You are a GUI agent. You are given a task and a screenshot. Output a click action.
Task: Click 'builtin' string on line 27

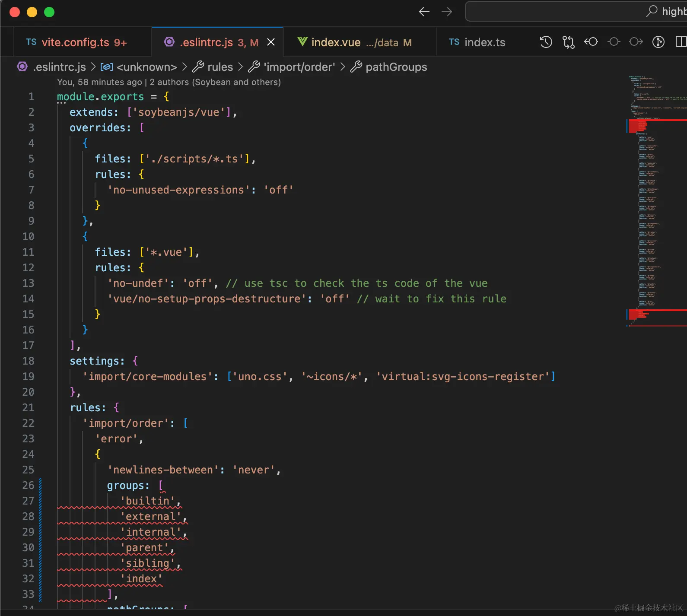(147, 501)
